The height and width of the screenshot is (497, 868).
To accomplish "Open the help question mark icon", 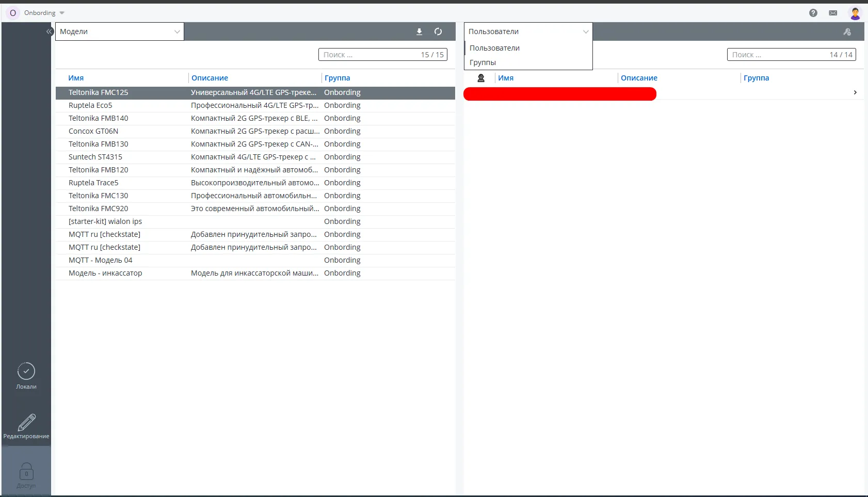I will (813, 13).
